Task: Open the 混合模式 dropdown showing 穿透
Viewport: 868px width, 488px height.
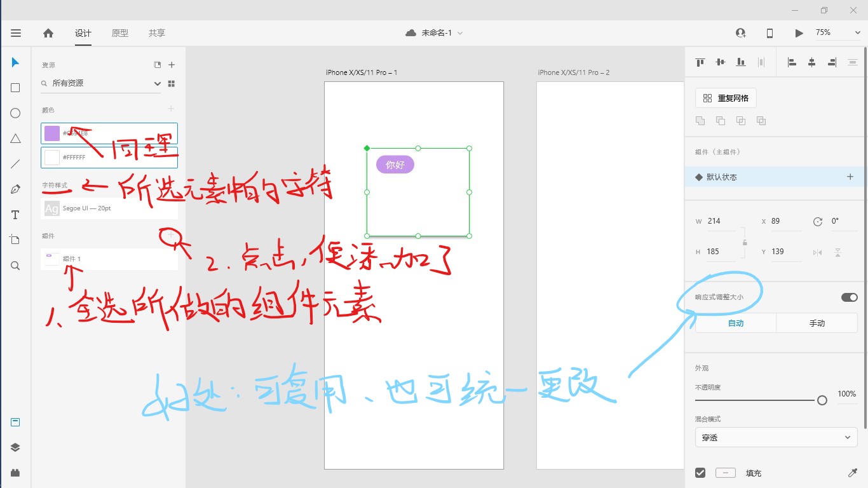Action: tap(776, 438)
